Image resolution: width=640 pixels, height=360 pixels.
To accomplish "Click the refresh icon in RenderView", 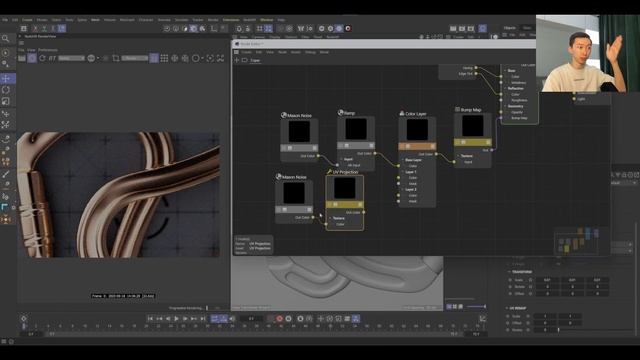I will [42, 58].
